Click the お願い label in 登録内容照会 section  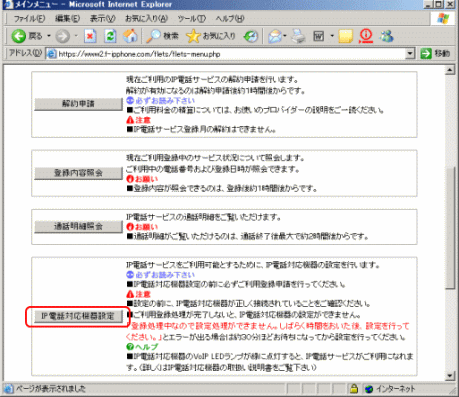click(142, 179)
